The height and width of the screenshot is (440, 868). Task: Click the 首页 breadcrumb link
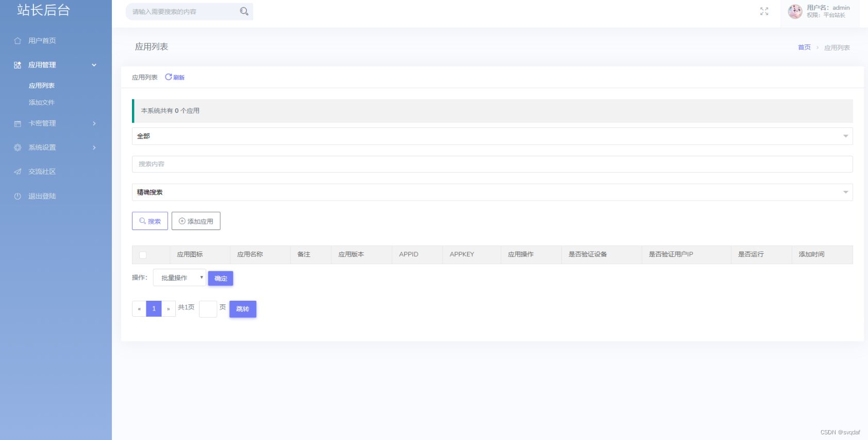point(804,47)
